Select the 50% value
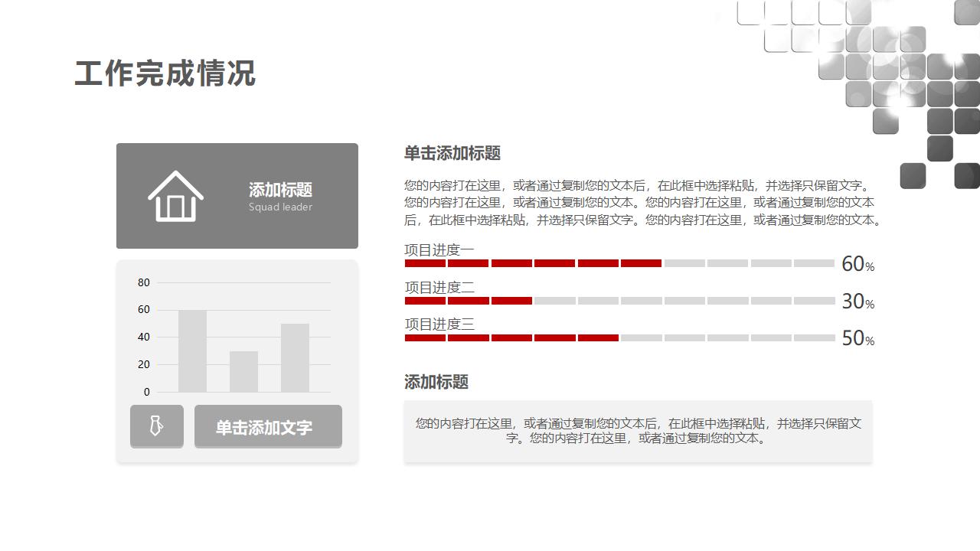 tap(857, 338)
